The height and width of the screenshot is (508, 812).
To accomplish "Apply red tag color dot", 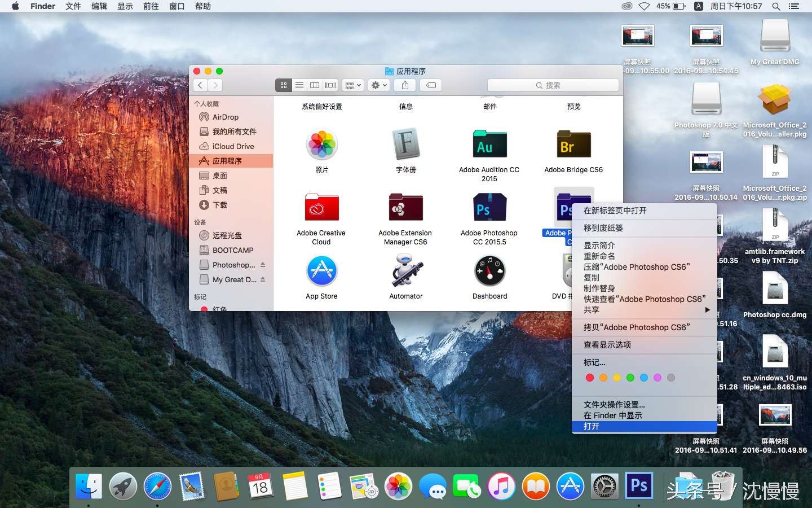I will coord(590,378).
